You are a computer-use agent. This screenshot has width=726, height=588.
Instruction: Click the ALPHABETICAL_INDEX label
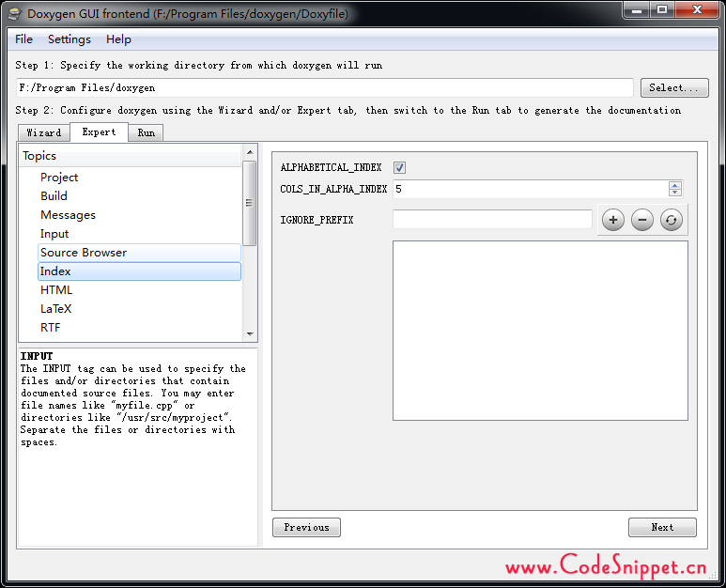331,167
